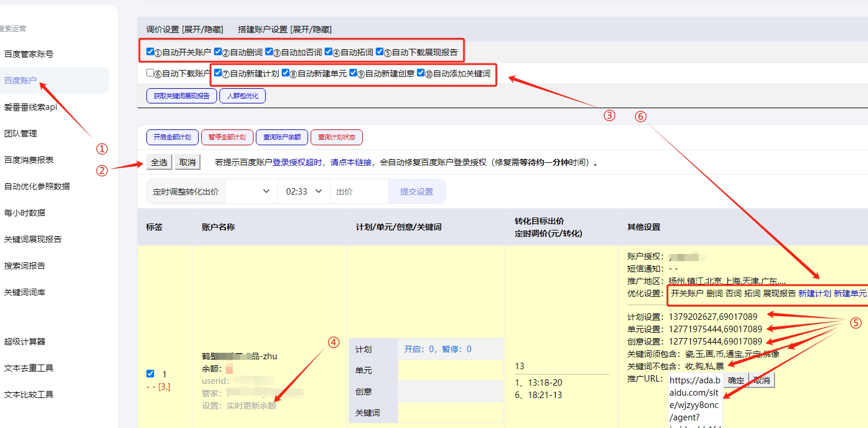Focus the 出价 input field
Viewport: 868px width, 428px height.
tap(359, 191)
